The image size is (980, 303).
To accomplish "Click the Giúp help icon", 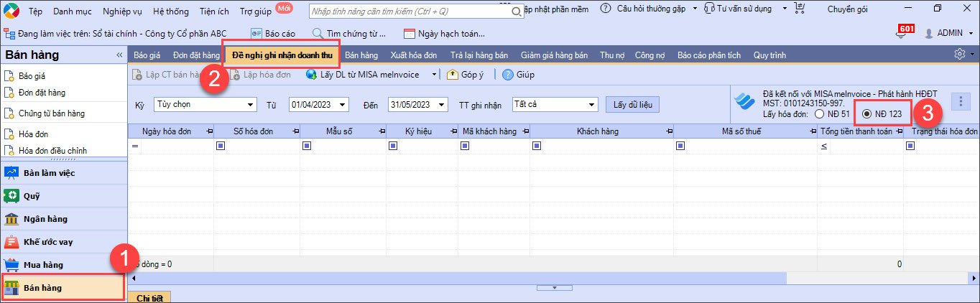I will [508, 74].
